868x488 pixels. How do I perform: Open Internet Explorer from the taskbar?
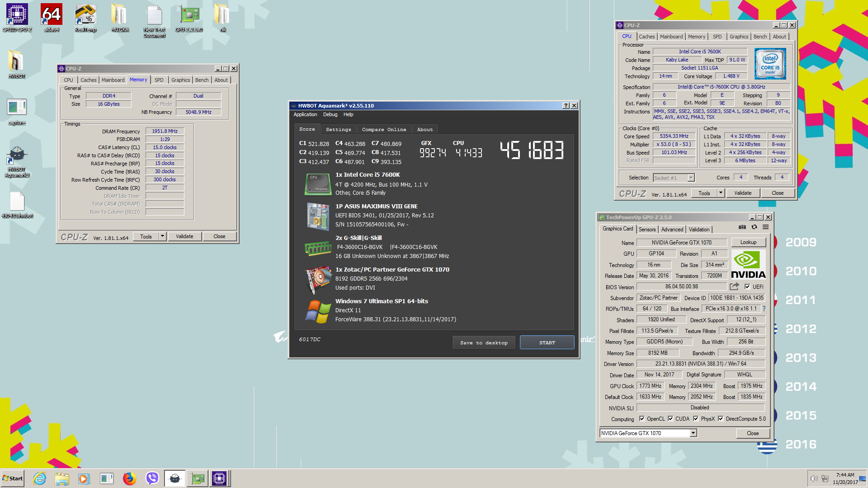(x=40, y=479)
